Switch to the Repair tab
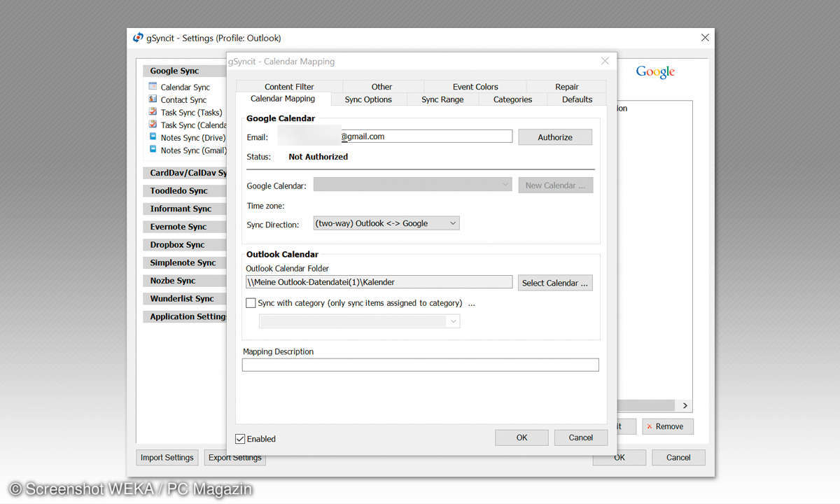840x504 pixels. coord(567,87)
